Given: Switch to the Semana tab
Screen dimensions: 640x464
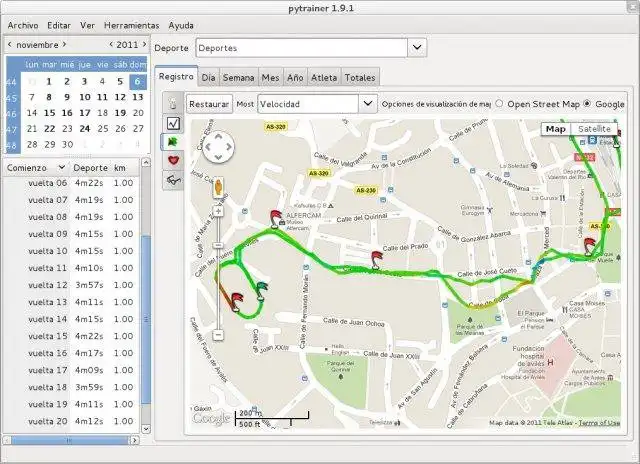Looking at the screenshot, I should 238,78.
